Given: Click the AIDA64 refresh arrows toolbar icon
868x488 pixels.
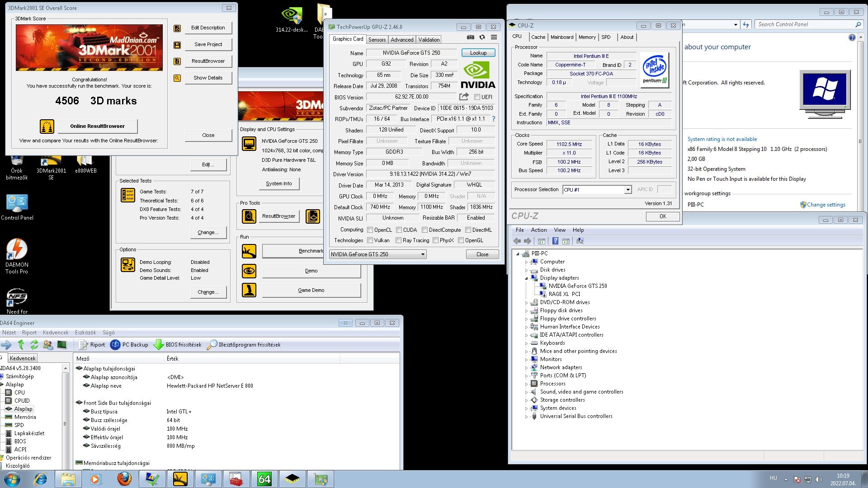Looking at the screenshot, I should [34, 345].
